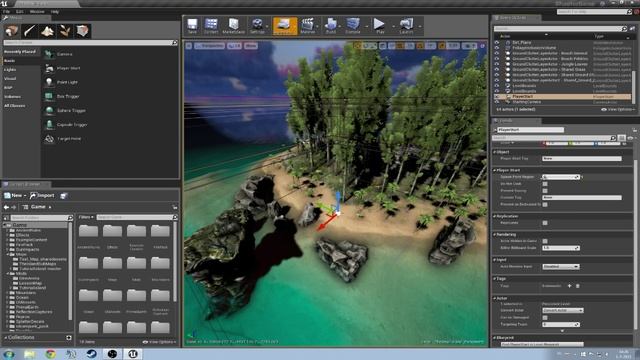Select the Geometry Editing mode icon
The image size is (640, 360).
tap(83, 31)
